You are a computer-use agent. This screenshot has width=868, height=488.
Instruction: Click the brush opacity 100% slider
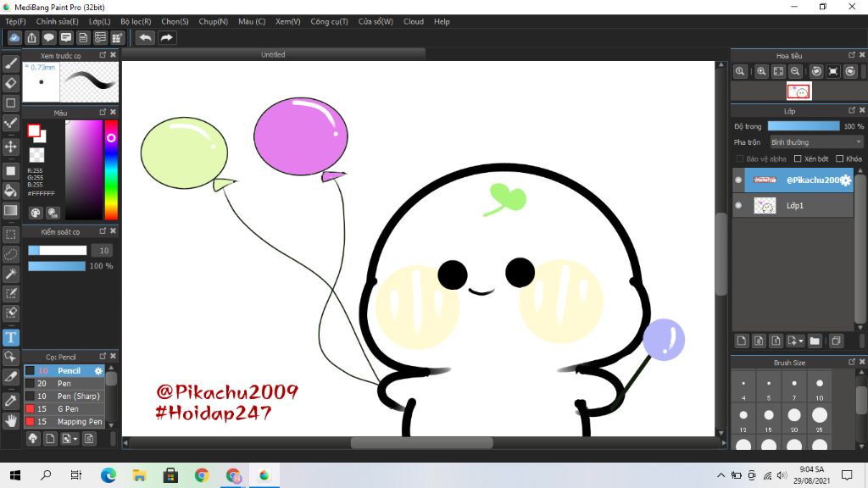click(57, 266)
